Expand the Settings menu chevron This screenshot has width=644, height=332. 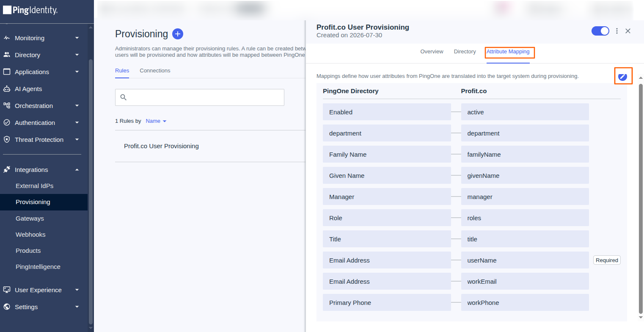coord(77,307)
